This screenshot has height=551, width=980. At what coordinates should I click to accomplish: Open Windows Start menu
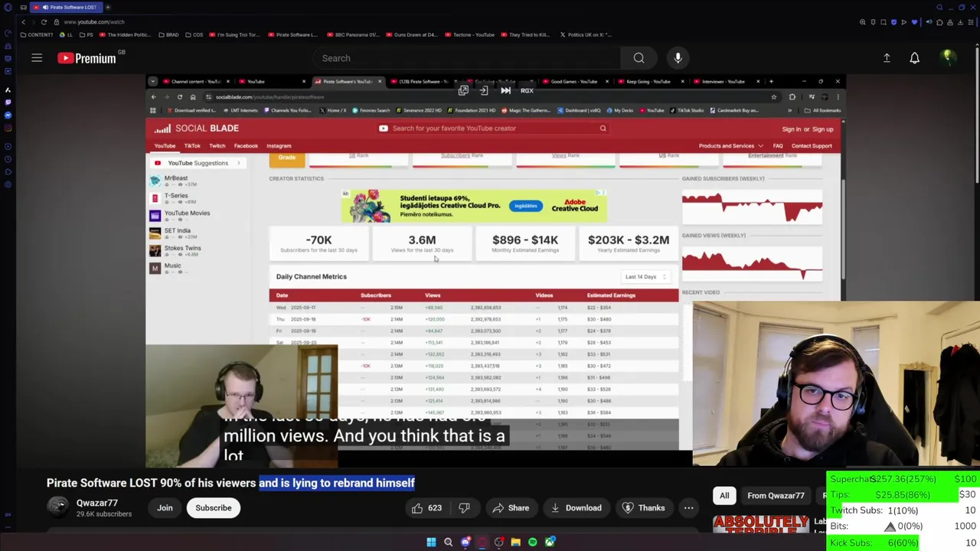pos(431,543)
